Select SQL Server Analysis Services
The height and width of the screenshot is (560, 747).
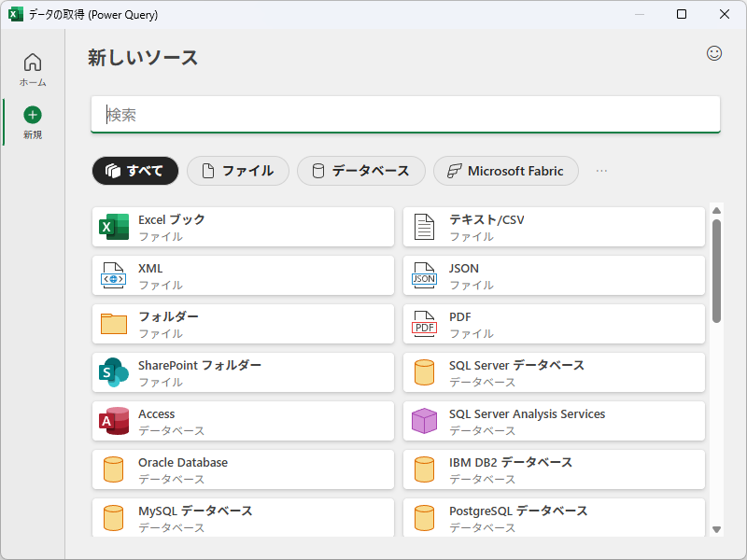point(554,421)
